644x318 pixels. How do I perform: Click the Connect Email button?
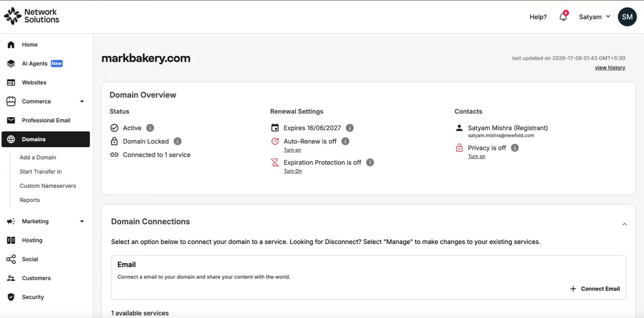coord(595,289)
